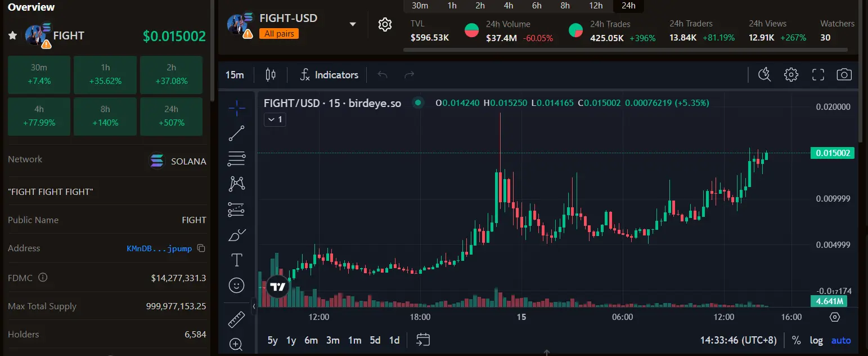Screen dimensions: 868x356
Task: Open the emoji stickers tool
Action: coord(236,285)
